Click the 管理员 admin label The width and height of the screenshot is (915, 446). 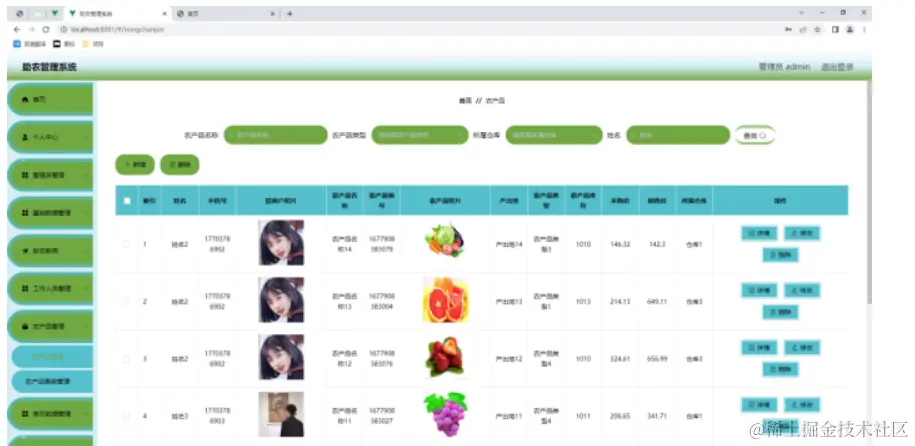tap(784, 67)
